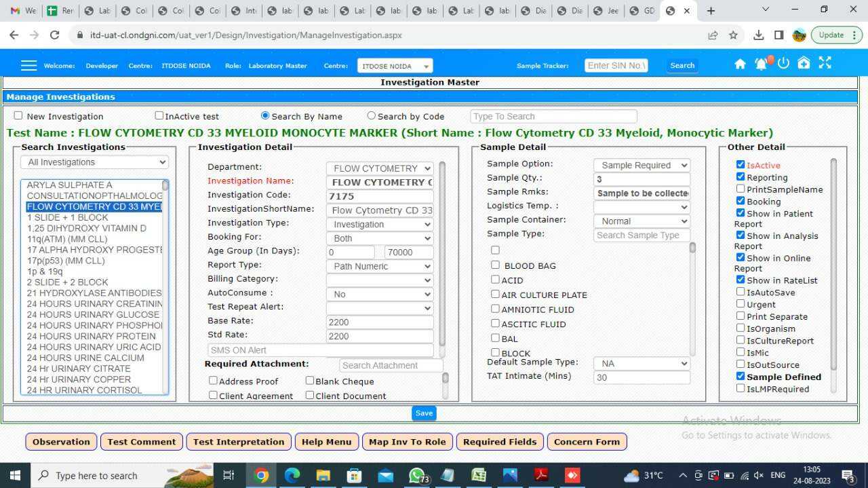The width and height of the screenshot is (868, 488).
Task: Open the hamburger navigation menu
Action: 28,64
